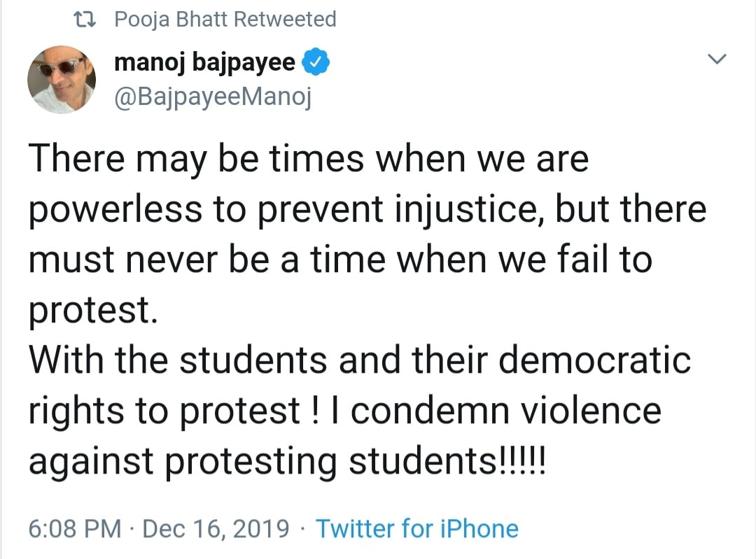
Task: Click the @BajpayeeManoj handle
Action: [x=212, y=98]
